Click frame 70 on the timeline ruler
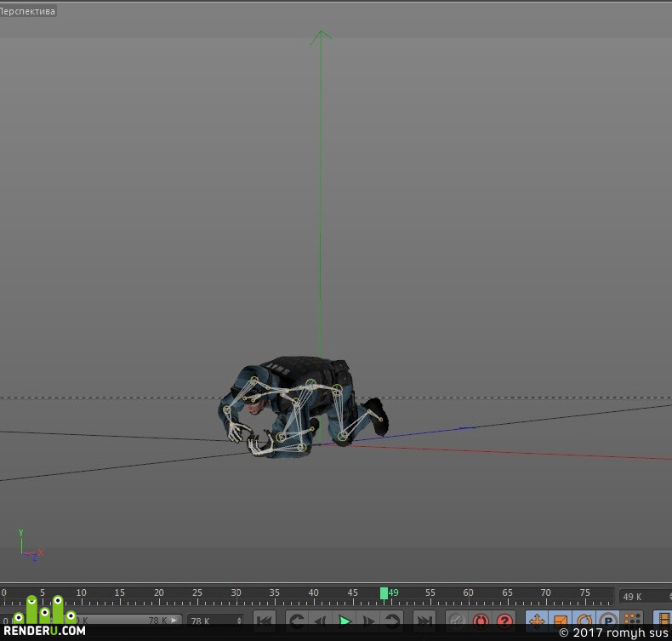 545,593
